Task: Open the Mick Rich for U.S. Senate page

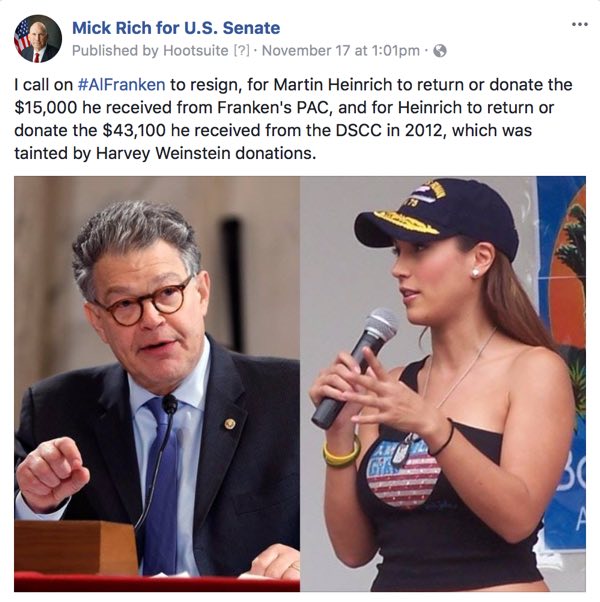Action: click(176, 28)
